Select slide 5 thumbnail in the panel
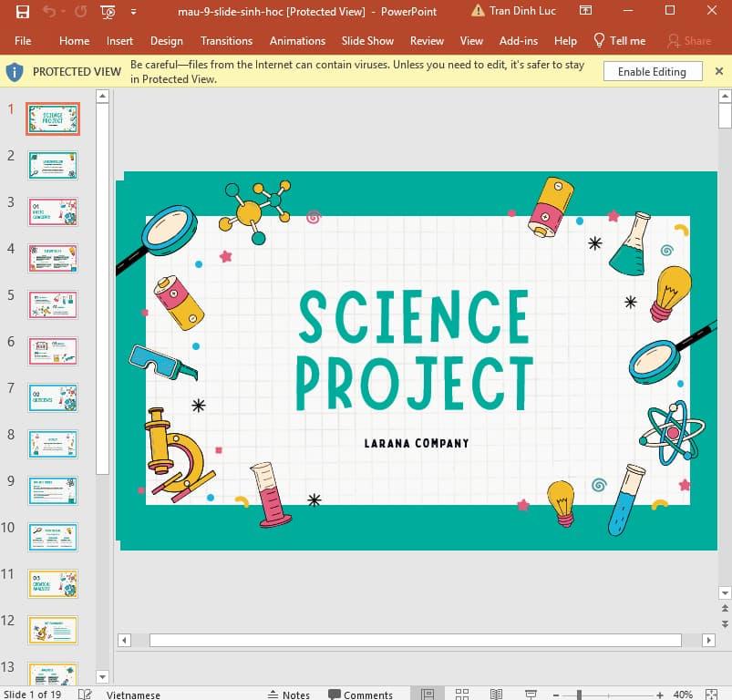 [52, 304]
